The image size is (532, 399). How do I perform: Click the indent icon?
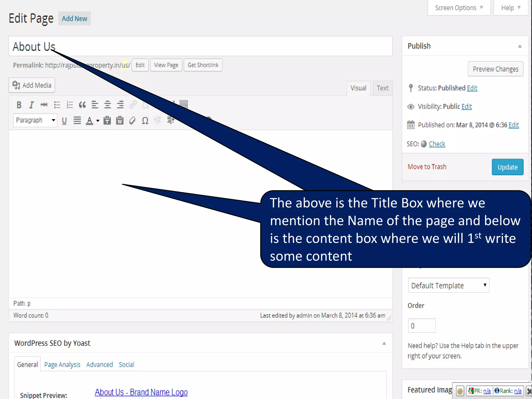(x=170, y=120)
